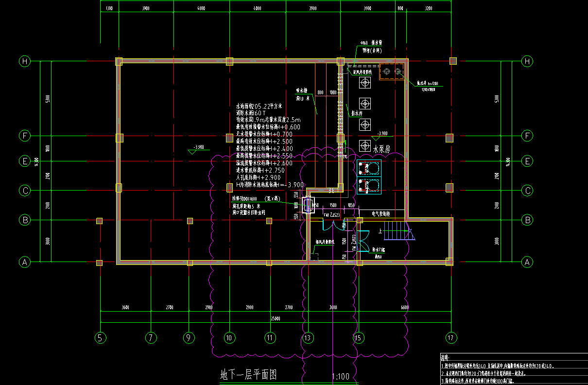Select the 防火门槛 label near the door
Screen dimensions: 588x385
tap(379, 250)
